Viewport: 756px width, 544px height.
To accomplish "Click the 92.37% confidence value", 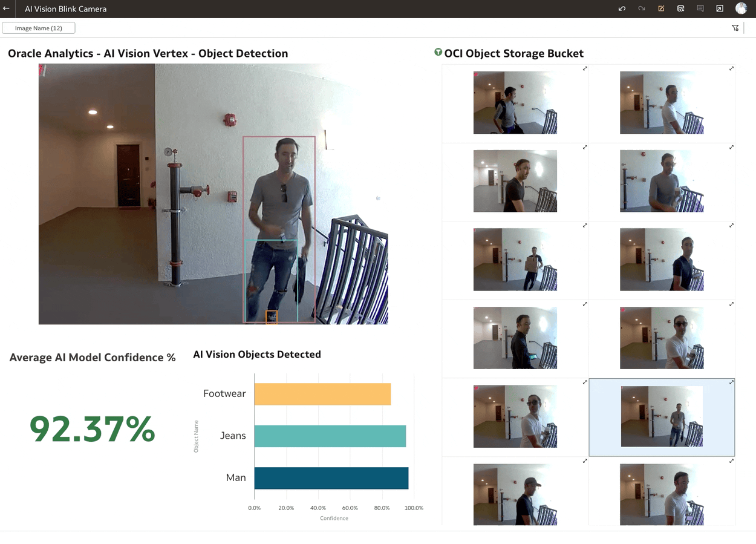I will point(93,429).
